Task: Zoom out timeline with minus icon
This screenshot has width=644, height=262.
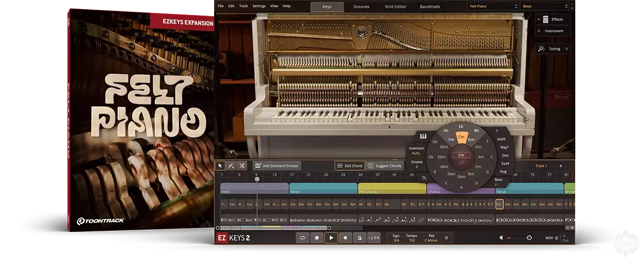Action: click(566, 228)
